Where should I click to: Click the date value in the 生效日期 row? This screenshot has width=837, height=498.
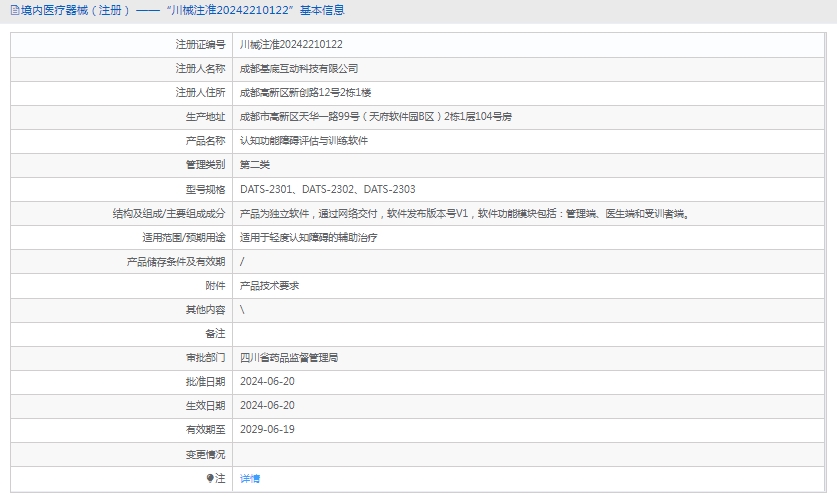pos(267,406)
